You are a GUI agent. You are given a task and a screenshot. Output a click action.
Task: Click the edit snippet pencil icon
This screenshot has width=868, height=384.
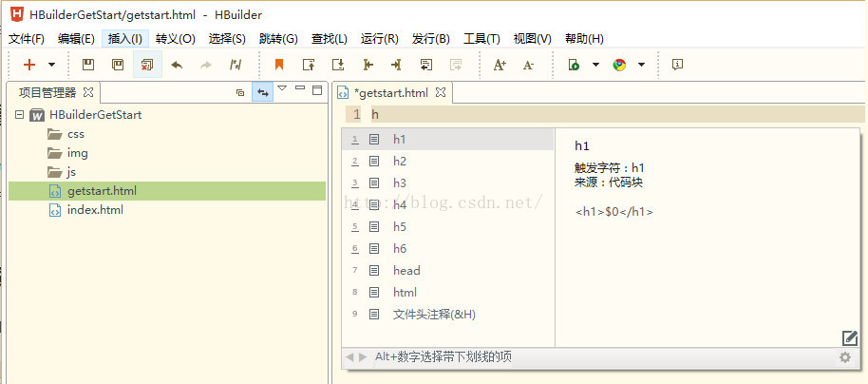click(849, 338)
